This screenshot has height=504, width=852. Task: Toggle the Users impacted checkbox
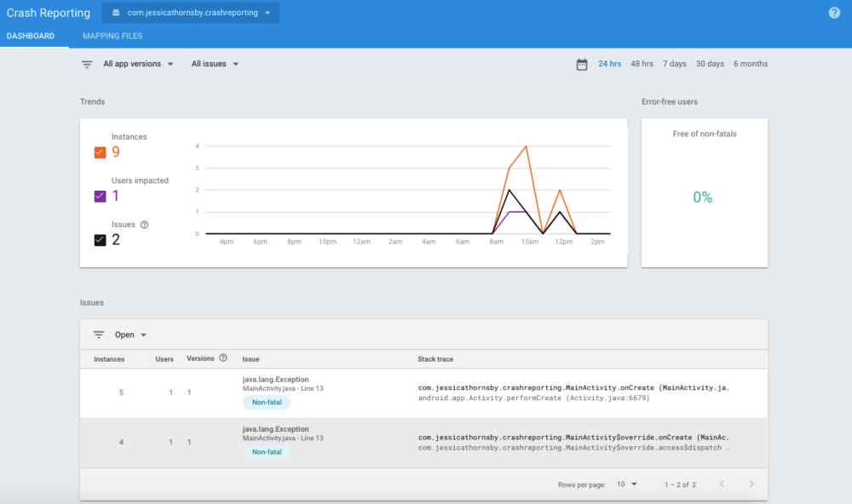coord(100,195)
